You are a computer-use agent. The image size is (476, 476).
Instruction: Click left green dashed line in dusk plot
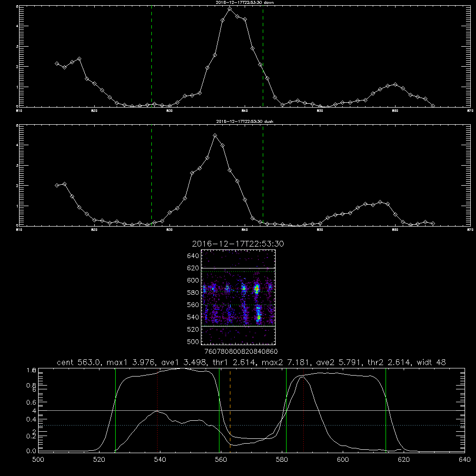pos(151,176)
